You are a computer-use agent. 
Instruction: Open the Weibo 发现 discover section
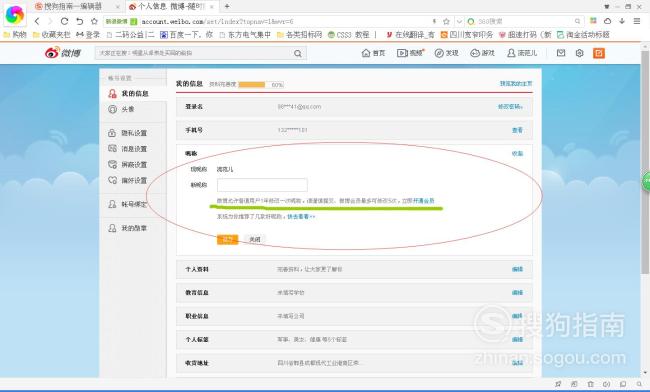[x=446, y=53]
